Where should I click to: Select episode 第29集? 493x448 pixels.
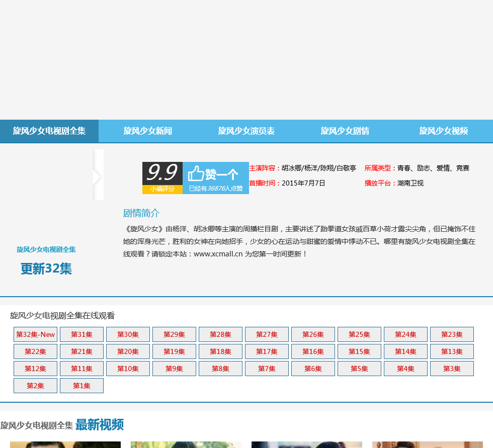coord(174,334)
